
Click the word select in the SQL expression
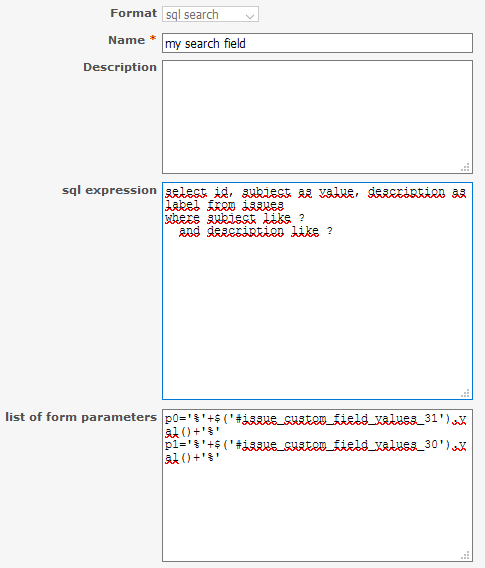pos(186,192)
